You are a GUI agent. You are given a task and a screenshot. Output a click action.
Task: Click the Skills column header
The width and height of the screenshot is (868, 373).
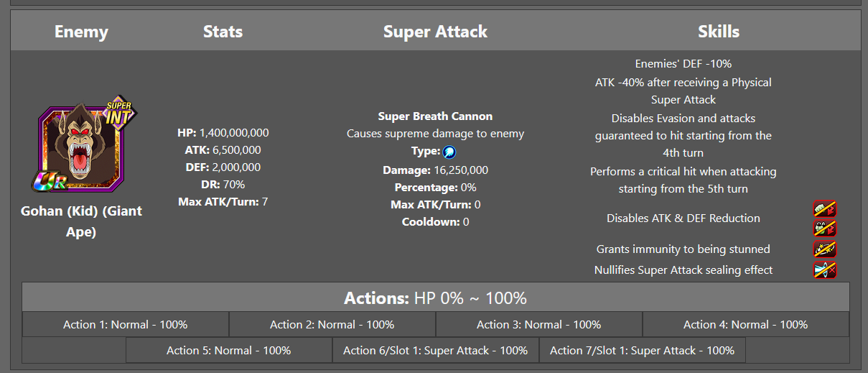pos(719,32)
